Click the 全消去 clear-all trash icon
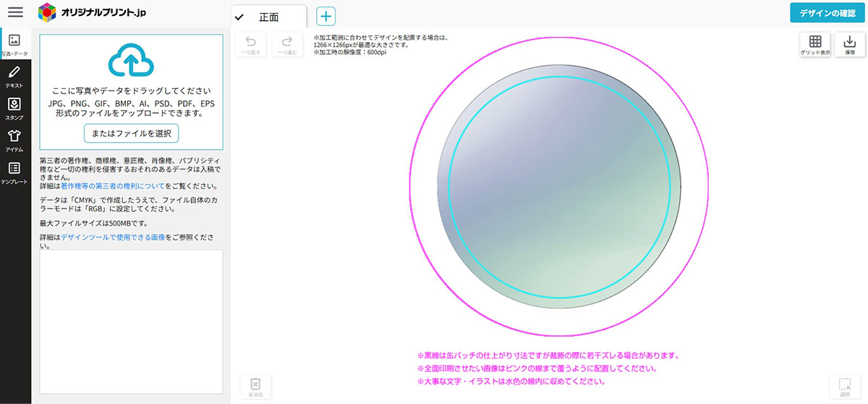The height and width of the screenshot is (404, 868). (255, 386)
